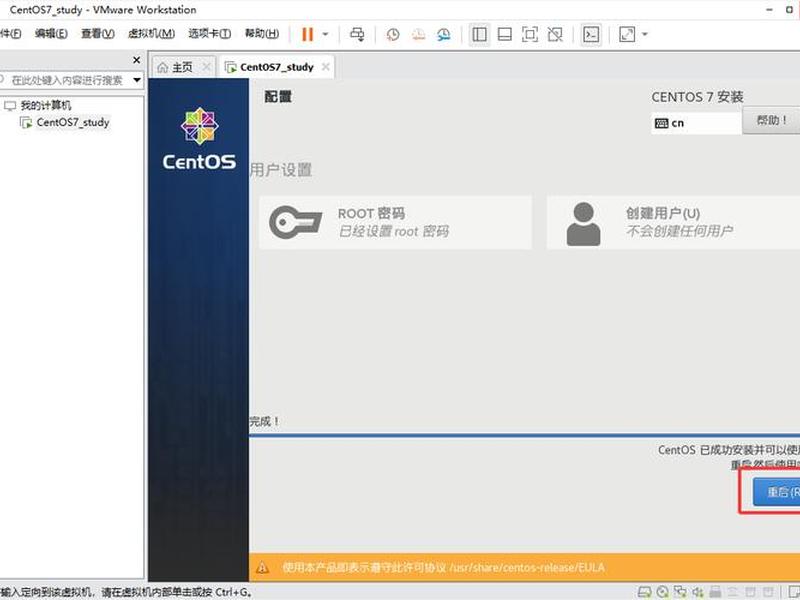This screenshot has width=800, height=600.
Task: Open the stretch guest dropdown arrow
Action: click(x=645, y=35)
